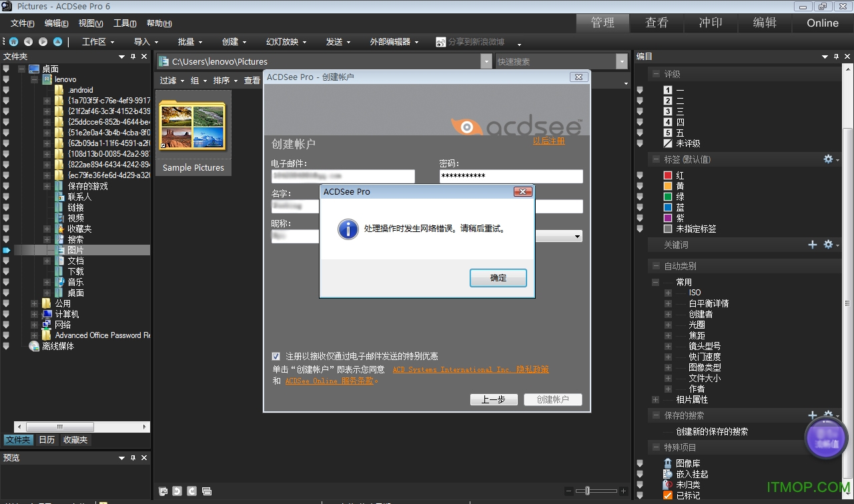This screenshot has height=504, width=854.
Task: Open the 过滤 filter dropdown
Action: pos(172,81)
